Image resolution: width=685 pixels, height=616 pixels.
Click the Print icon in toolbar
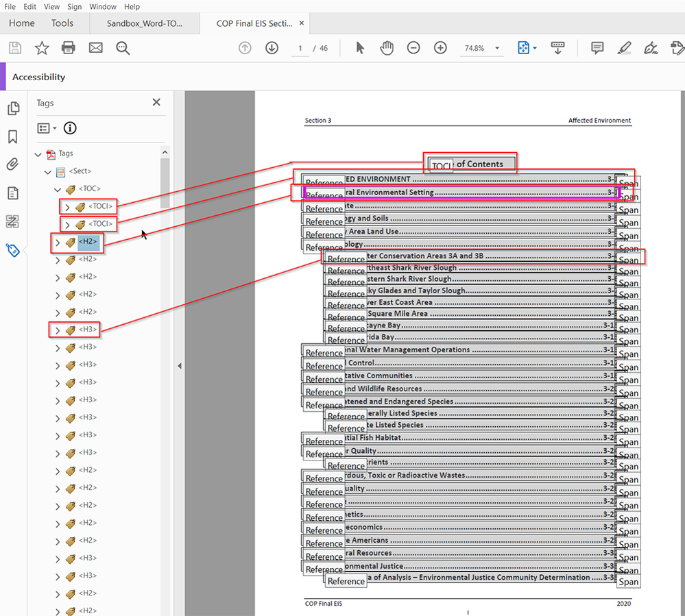68,48
